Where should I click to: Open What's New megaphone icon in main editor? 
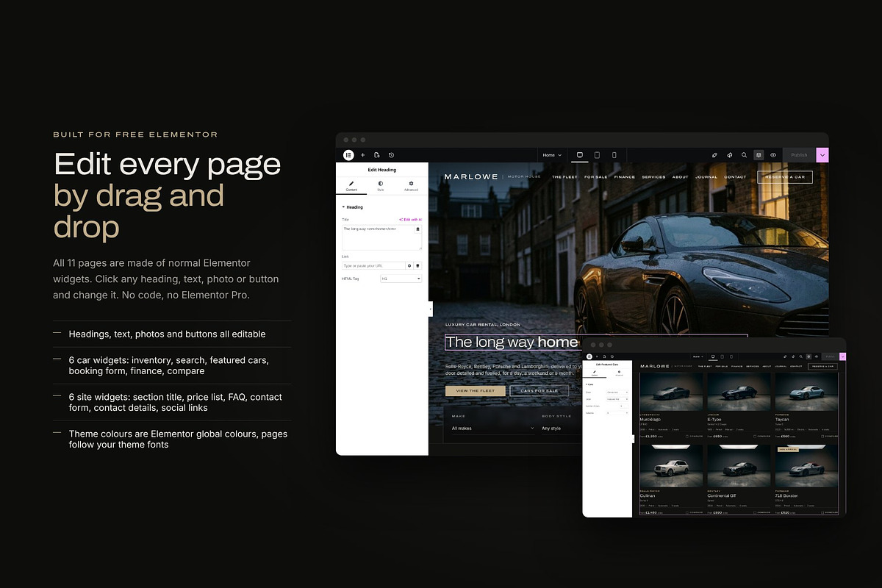[729, 155]
